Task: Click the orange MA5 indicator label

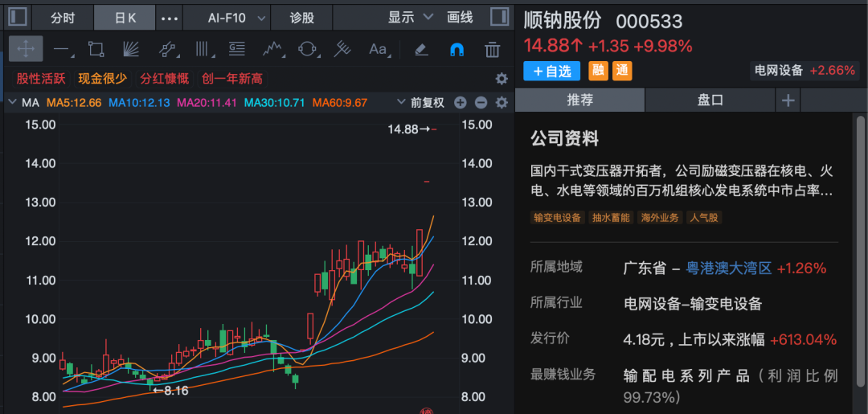Action: (73, 103)
